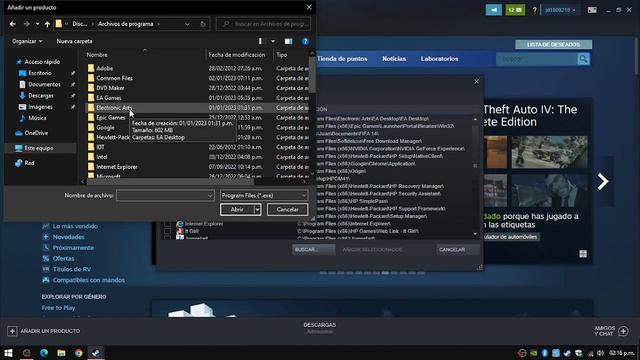This screenshot has width=640, height=360.
Task: Open Novedades link in Steam sidebar
Action: (x=69, y=237)
